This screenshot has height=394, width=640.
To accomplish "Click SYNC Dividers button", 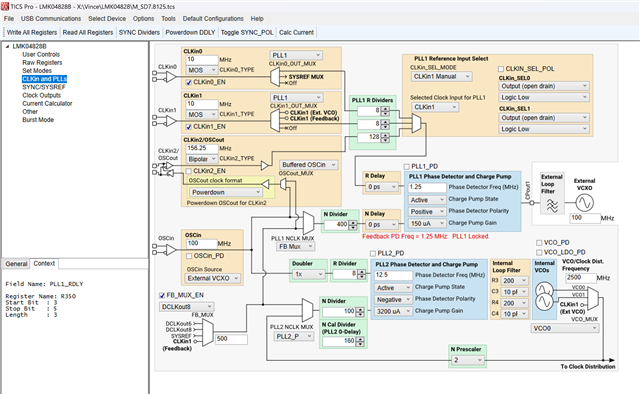I will pos(139,33).
